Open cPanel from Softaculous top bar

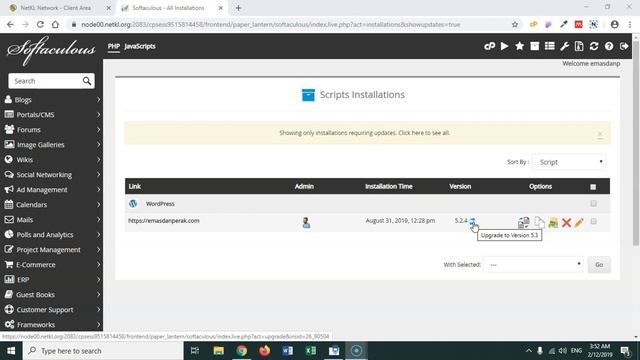(489, 46)
